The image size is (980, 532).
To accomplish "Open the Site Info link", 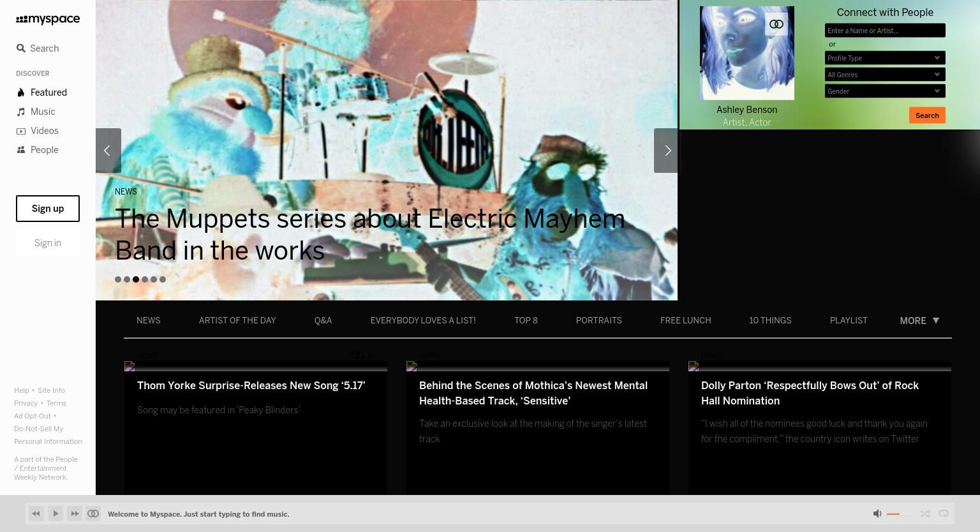I will 51,390.
